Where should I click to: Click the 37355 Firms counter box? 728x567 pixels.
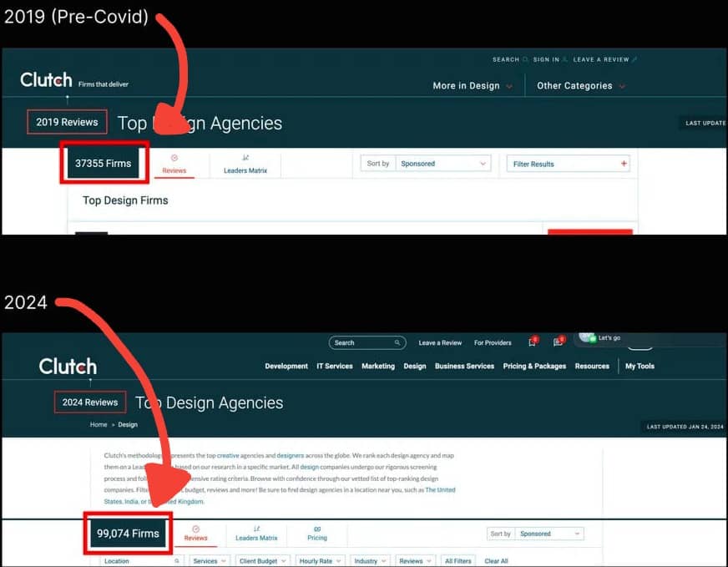[x=103, y=163]
